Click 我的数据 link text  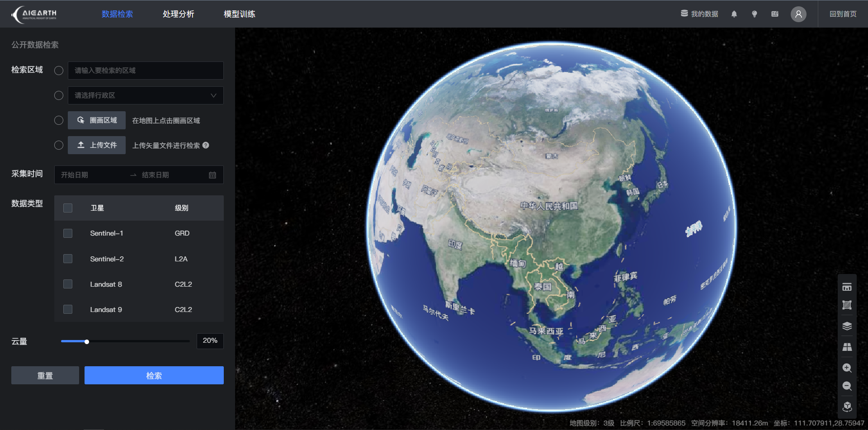(x=704, y=14)
